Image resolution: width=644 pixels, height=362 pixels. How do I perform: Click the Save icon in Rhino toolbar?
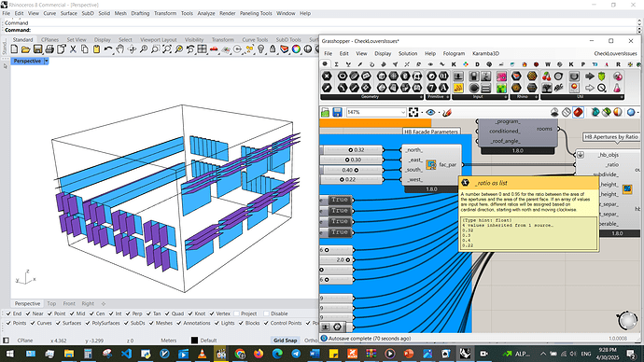pos(37,49)
